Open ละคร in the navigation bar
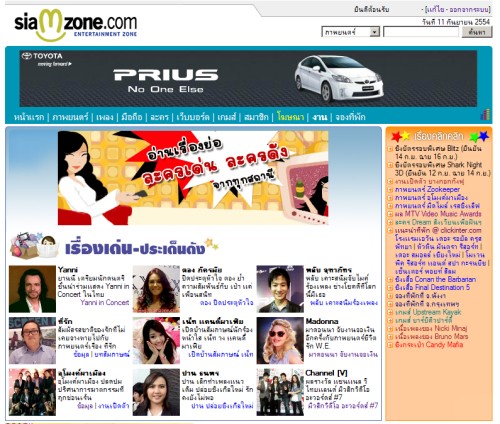The image size is (500, 424). [x=159, y=117]
